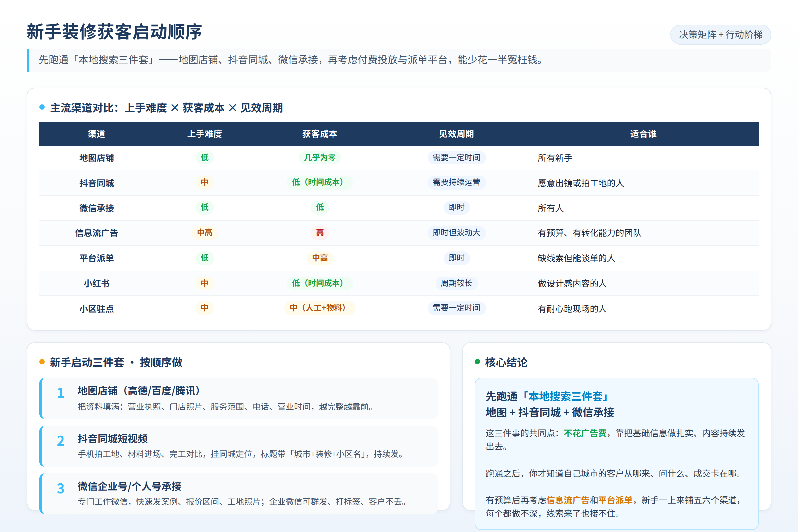
Task: Click the 几乎为零 cost tag
Action: pos(320,157)
